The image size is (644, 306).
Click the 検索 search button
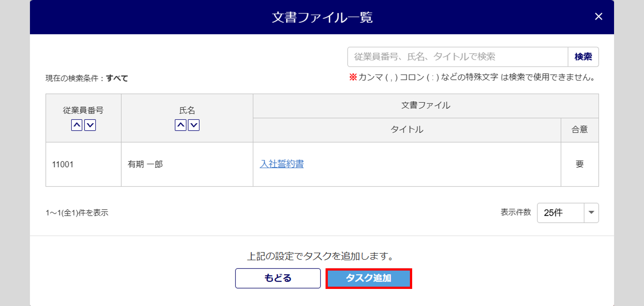583,57
